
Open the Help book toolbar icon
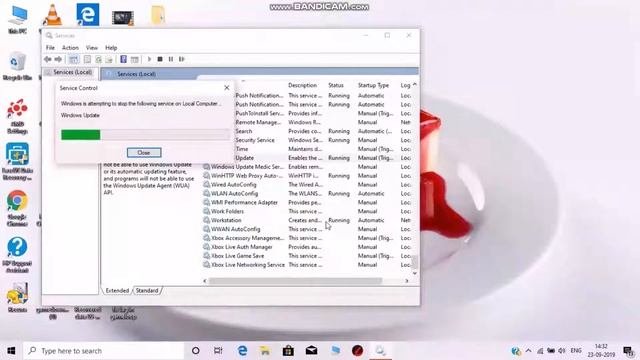[123, 59]
